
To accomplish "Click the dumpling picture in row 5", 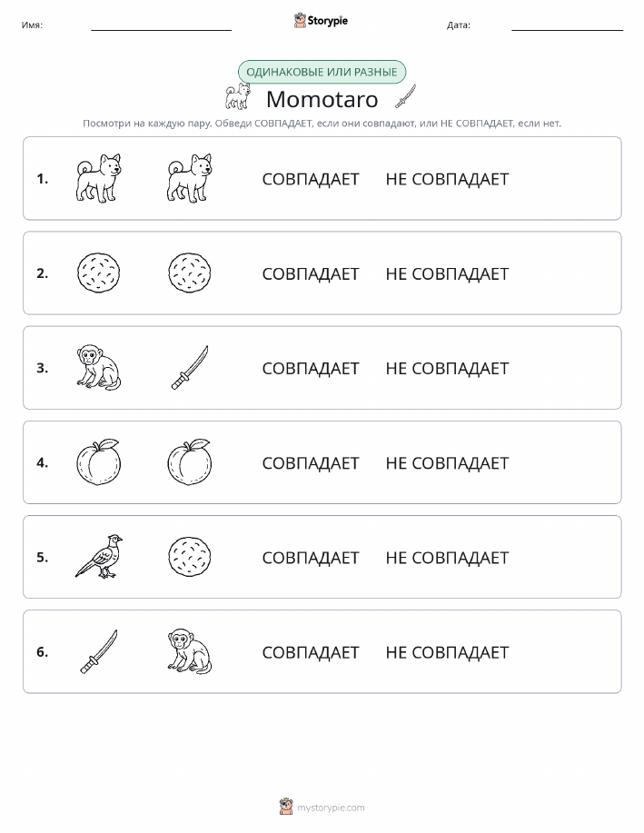I will click(190, 556).
